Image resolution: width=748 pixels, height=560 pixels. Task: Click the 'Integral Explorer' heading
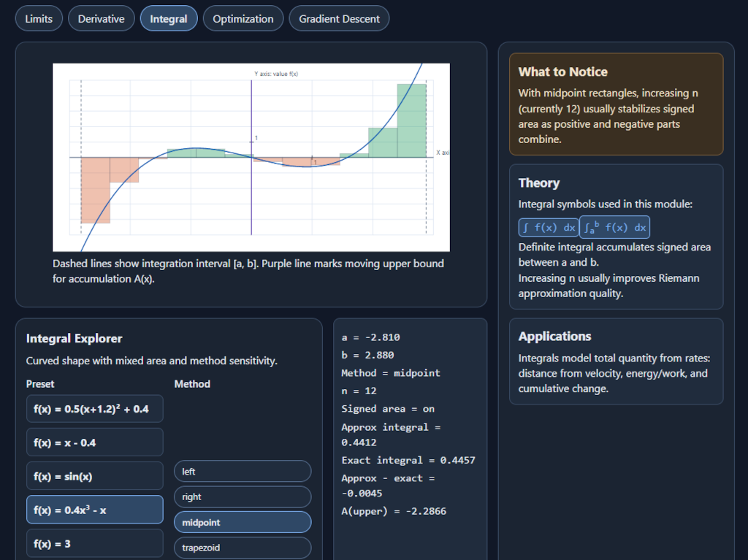[x=75, y=338]
